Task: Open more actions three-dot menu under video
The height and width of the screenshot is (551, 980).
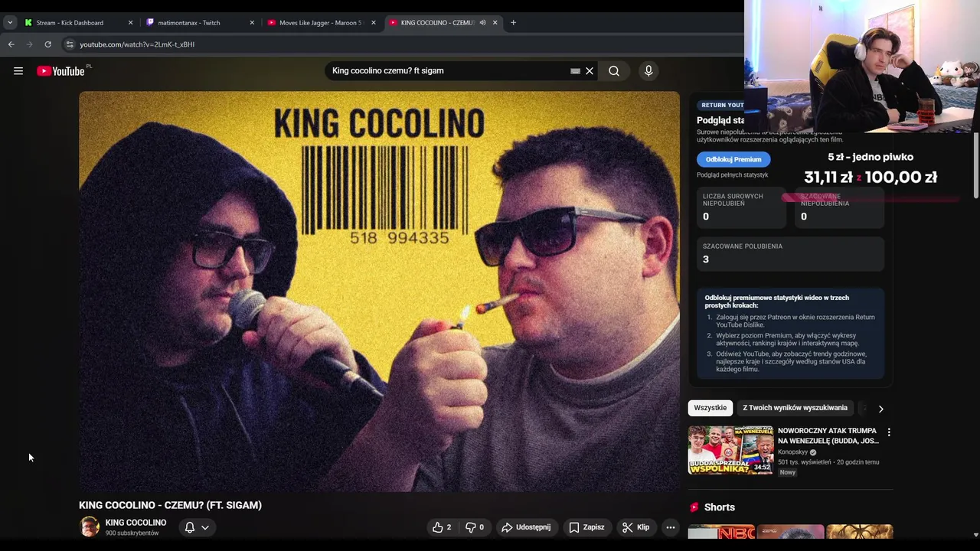Action: [x=671, y=527]
